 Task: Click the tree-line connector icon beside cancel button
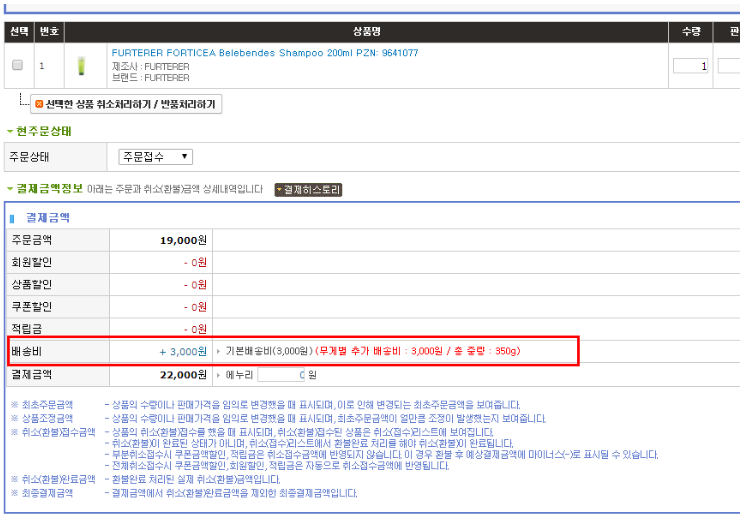22,102
